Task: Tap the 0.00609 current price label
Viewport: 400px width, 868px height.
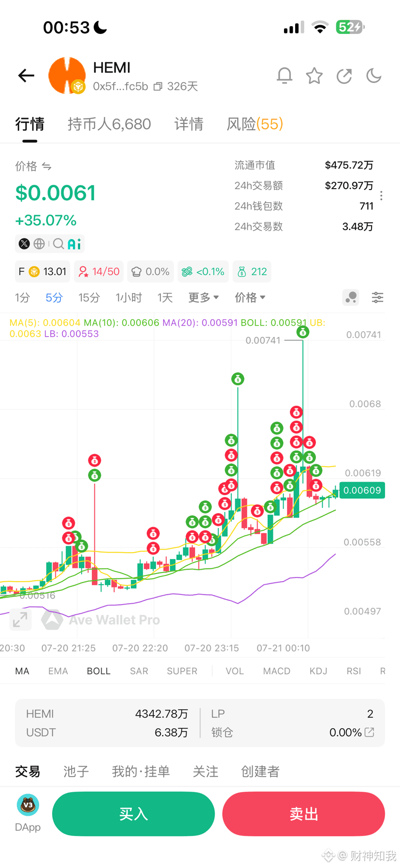Action: tap(362, 490)
